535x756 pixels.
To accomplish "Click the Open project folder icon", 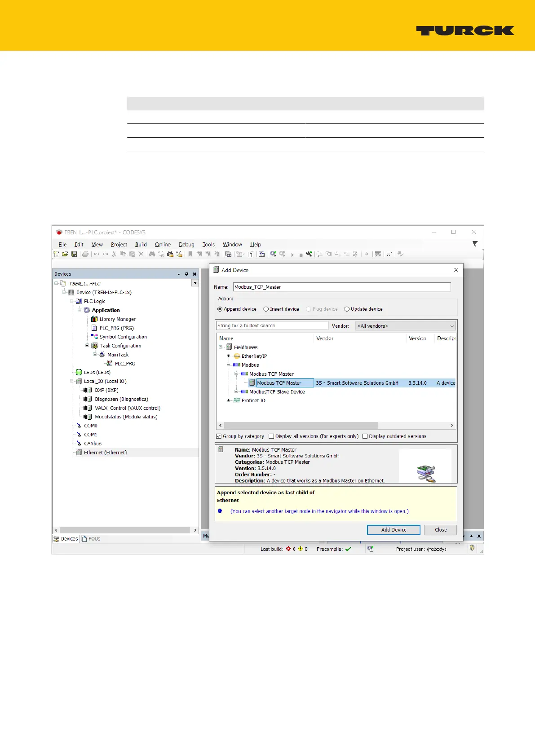I will [65, 254].
